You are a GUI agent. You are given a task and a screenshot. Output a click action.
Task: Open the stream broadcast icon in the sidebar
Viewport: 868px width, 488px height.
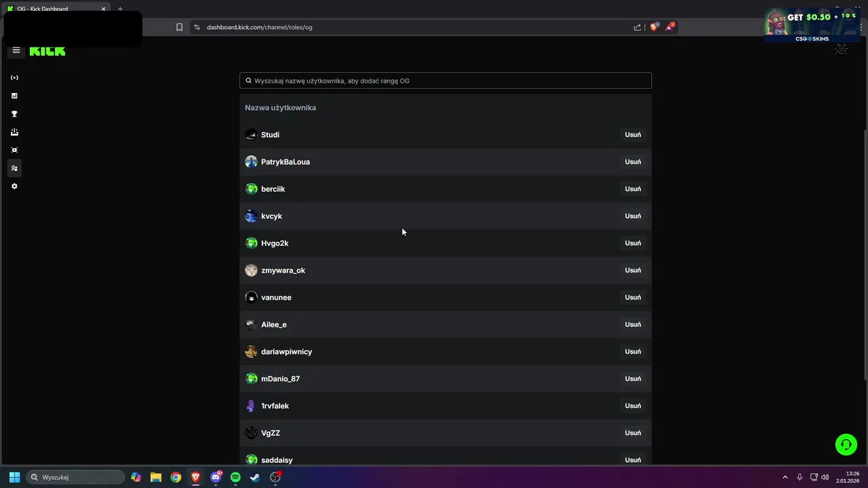click(14, 78)
